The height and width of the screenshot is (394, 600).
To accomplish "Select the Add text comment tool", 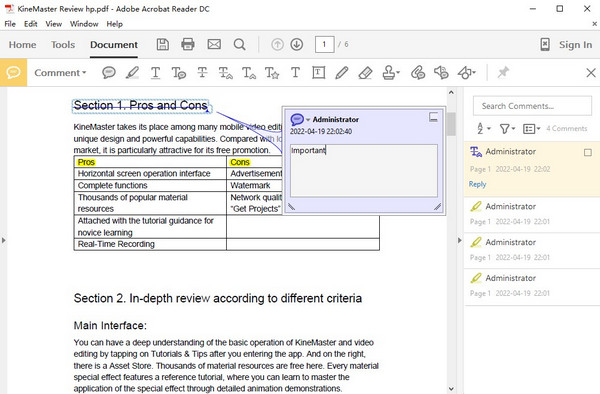I will pyautogui.click(x=295, y=72).
